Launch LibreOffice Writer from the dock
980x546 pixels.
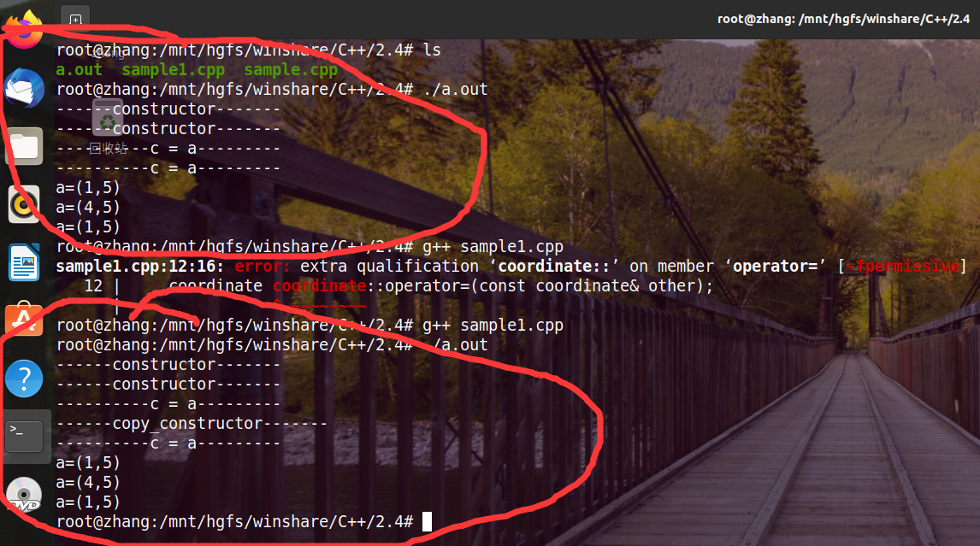coord(24,262)
